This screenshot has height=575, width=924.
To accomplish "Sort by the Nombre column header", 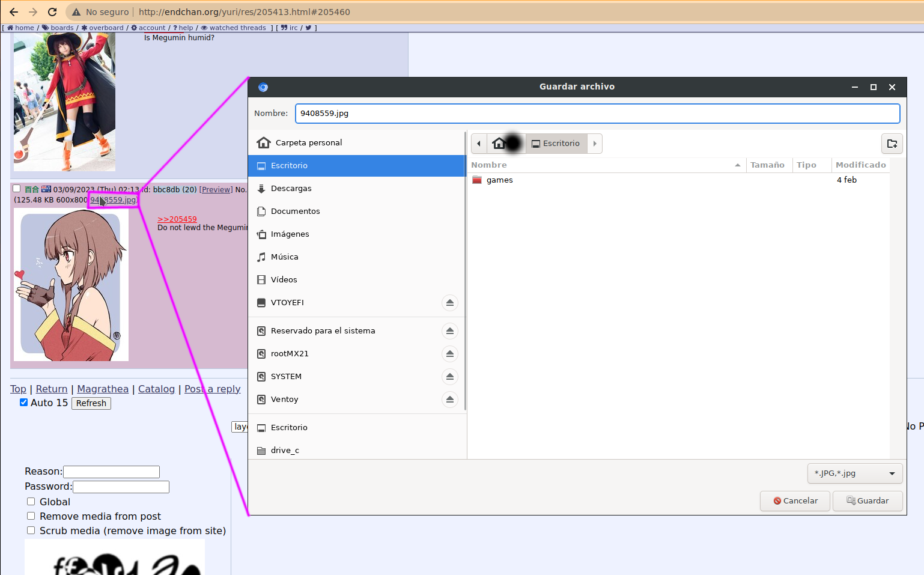I will coord(607,165).
